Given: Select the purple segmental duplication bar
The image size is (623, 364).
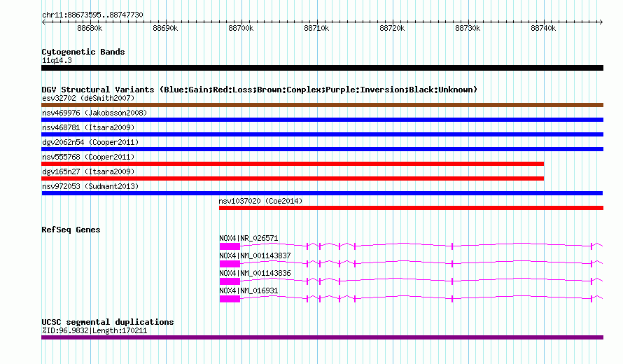Looking at the screenshot, I should (x=322, y=337).
